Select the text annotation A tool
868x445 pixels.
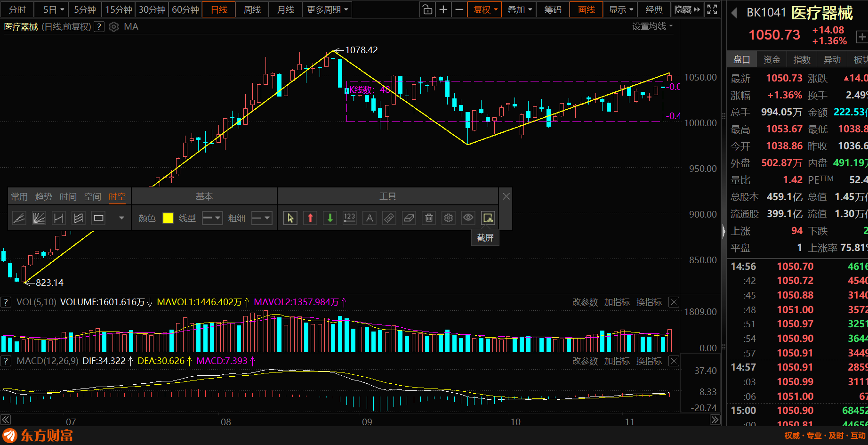[x=370, y=218]
